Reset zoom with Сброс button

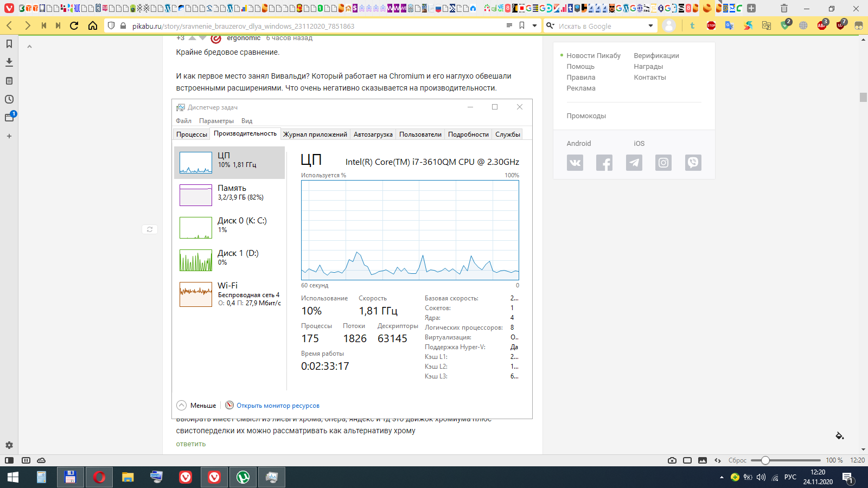pyautogui.click(x=737, y=460)
